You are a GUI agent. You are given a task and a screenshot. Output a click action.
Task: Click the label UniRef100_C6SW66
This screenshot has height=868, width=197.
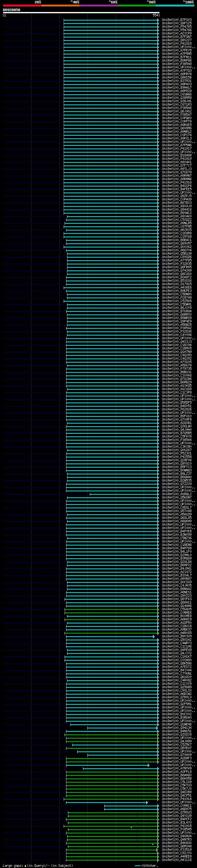tap(176, 94)
